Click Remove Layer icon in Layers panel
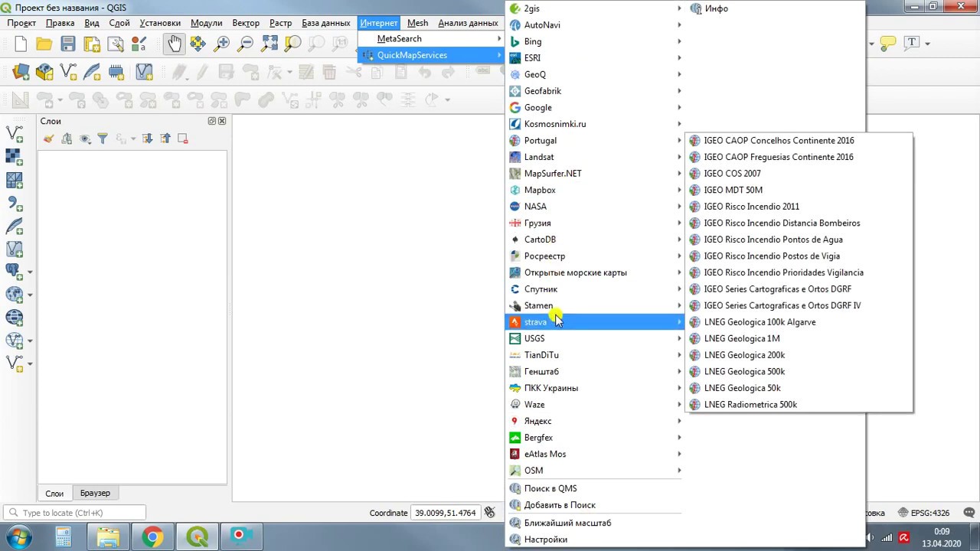The height and width of the screenshot is (551, 980). tap(183, 139)
